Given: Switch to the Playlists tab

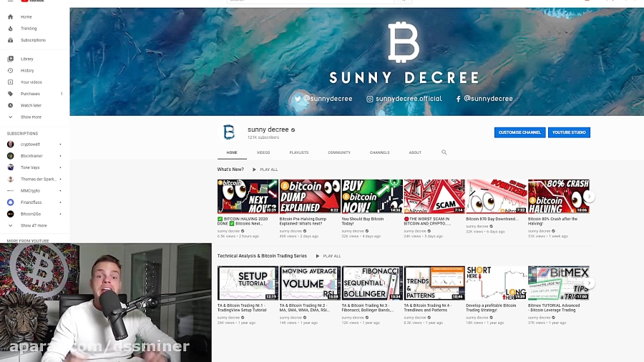Looking at the screenshot, I should coord(298,152).
